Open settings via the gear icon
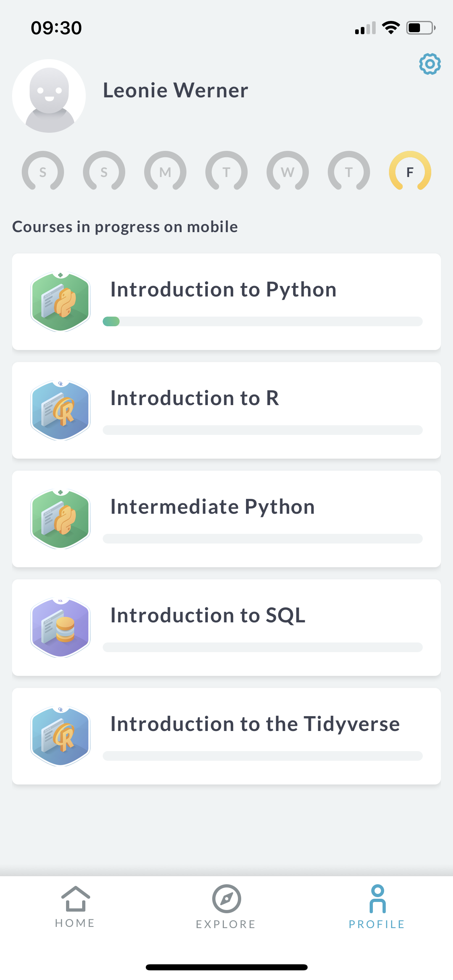 click(x=430, y=64)
